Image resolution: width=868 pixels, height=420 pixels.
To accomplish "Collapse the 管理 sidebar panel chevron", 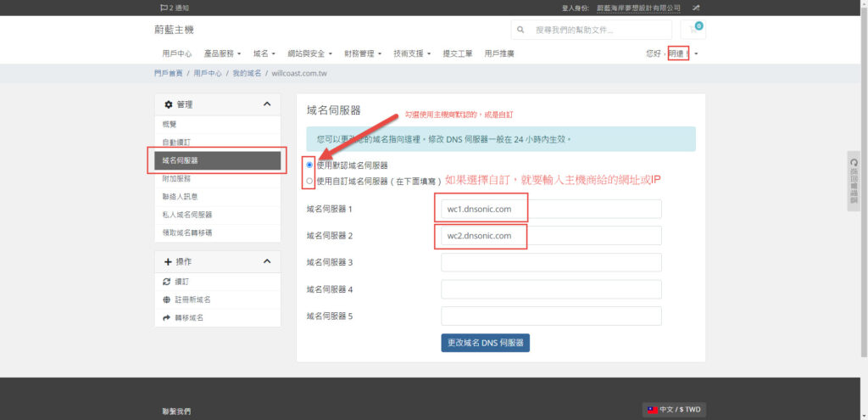I will coord(266,104).
